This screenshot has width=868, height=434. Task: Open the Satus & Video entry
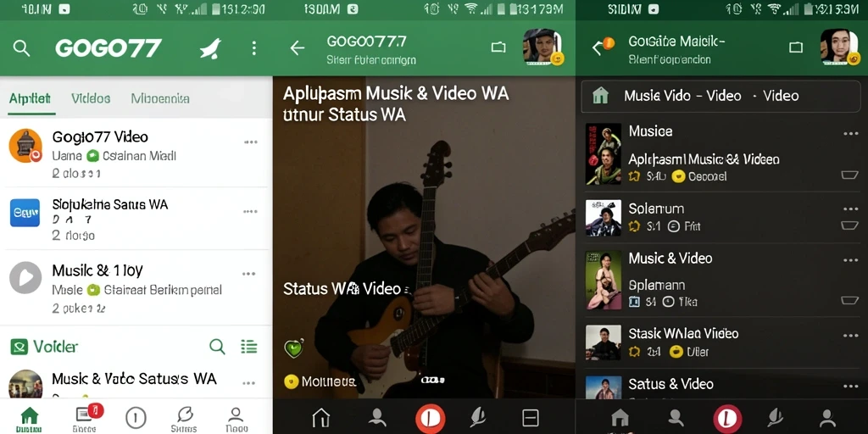tap(722, 384)
